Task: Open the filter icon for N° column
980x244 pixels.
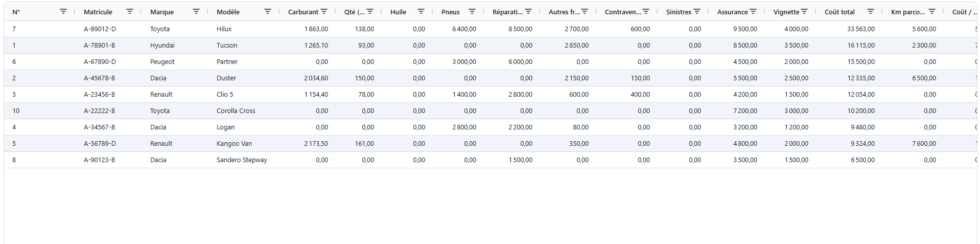Action: [x=63, y=11]
